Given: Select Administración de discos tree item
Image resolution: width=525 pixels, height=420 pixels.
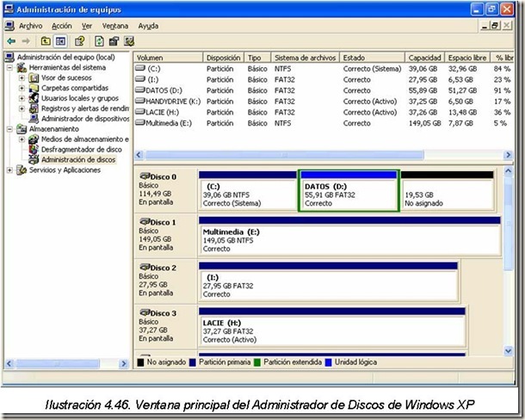Looking at the screenshot, I should (78, 160).
